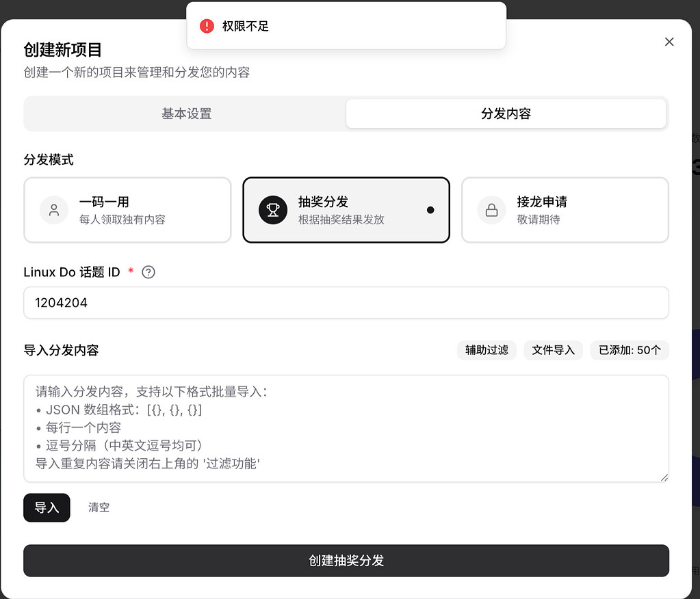Click the 导入分发内容 heading
This screenshot has width=700, height=599.
61,350
